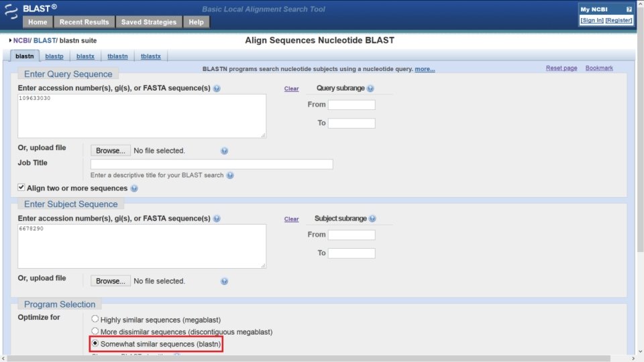The width and height of the screenshot is (644, 362).
Task: Open help beside the query upload Browse
Action: point(224,151)
